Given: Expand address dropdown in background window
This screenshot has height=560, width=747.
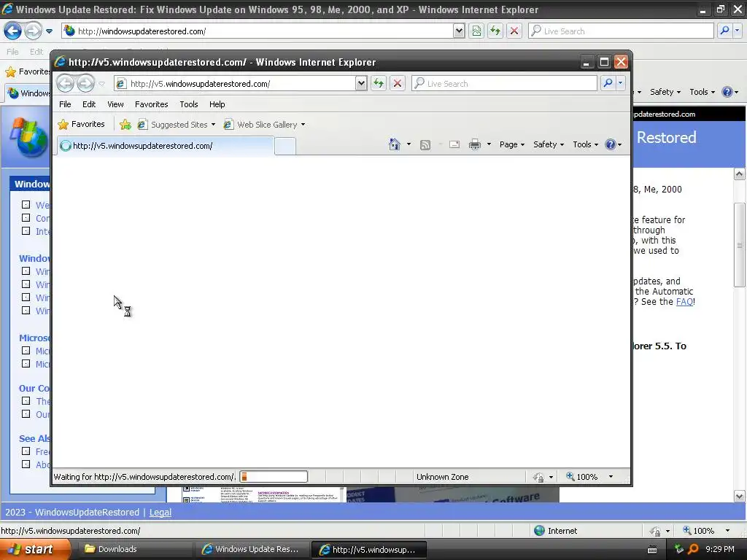Looking at the screenshot, I should pyautogui.click(x=459, y=31).
